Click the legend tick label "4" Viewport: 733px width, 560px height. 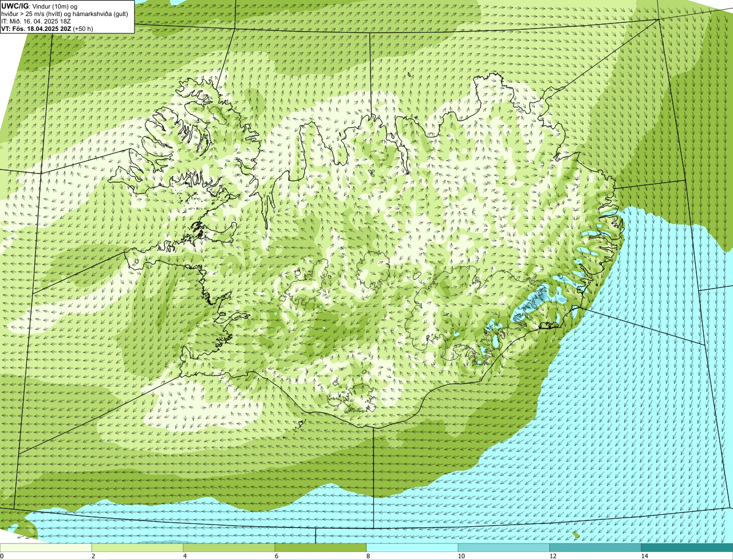(x=184, y=556)
